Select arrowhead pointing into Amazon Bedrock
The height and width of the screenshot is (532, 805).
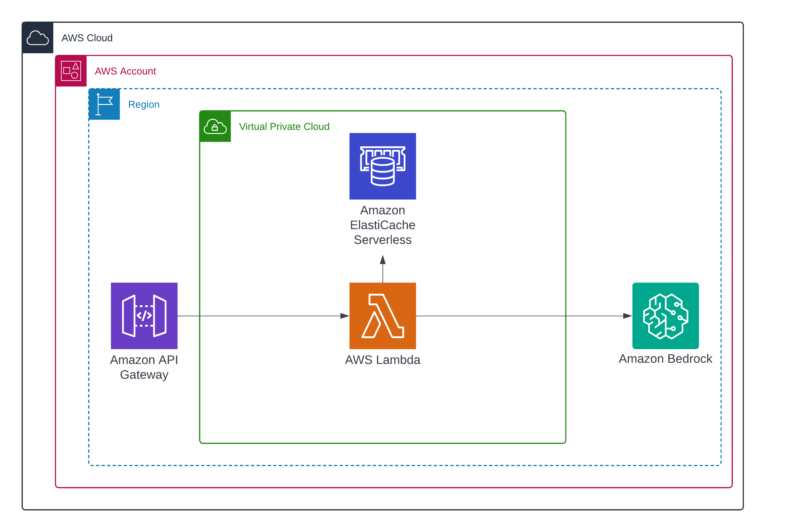coord(627,316)
